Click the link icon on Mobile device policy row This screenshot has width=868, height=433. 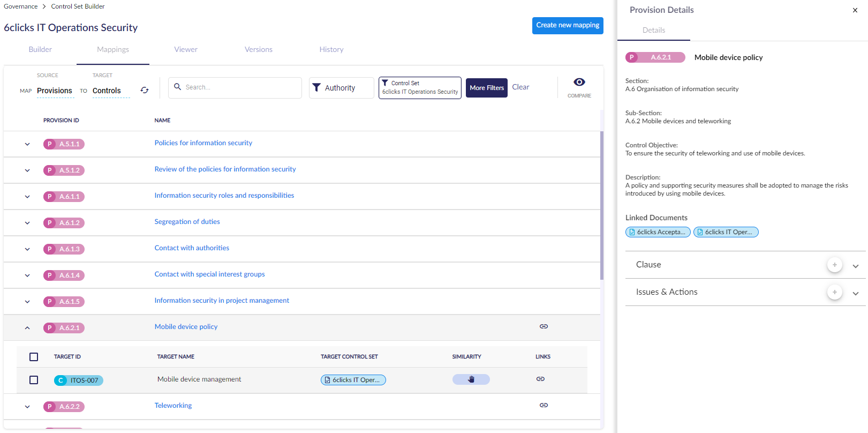click(x=544, y=326)
